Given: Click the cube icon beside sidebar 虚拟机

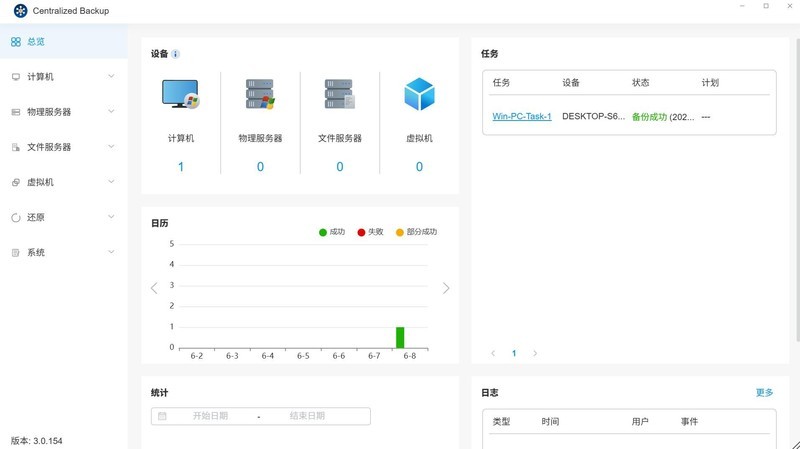Looking at the screenshot, I should [x=16, y=182].
